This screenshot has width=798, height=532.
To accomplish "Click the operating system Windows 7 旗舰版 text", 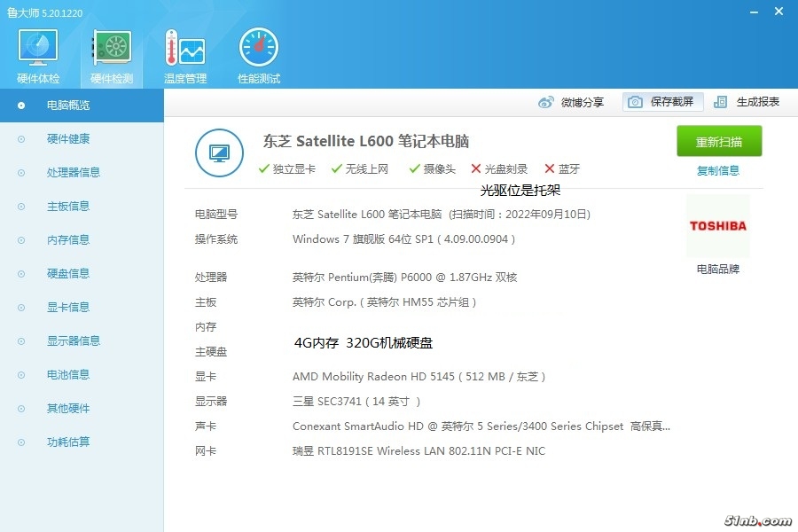I will (x=403, y=239).
